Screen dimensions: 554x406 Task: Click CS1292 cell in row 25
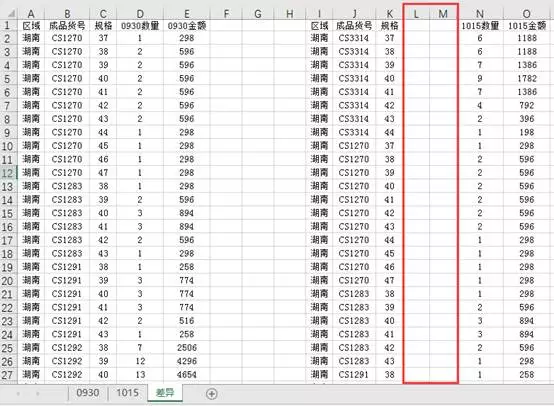click(x=67, y=348)
